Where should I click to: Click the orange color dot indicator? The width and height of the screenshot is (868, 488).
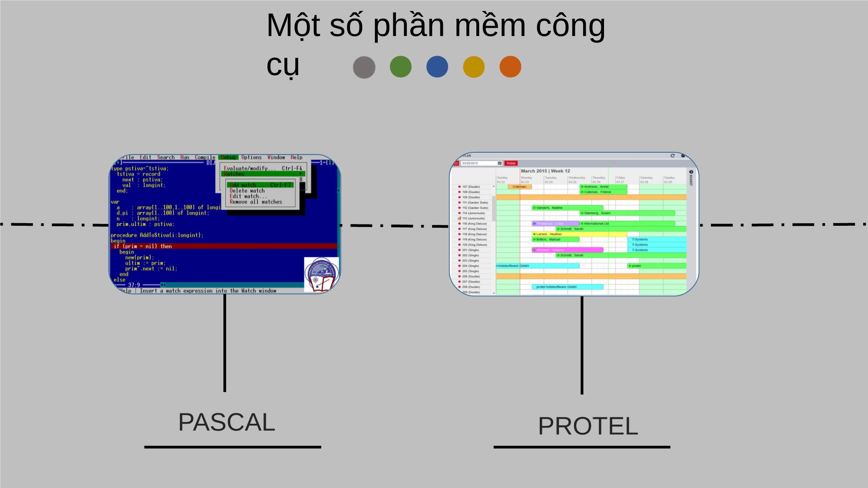point(509,67)
